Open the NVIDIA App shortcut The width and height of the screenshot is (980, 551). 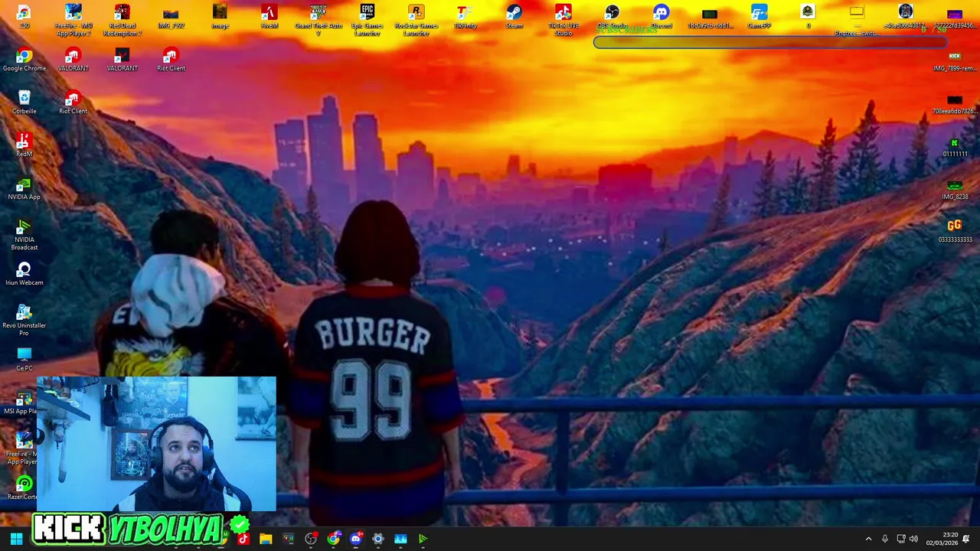(24, 189)
